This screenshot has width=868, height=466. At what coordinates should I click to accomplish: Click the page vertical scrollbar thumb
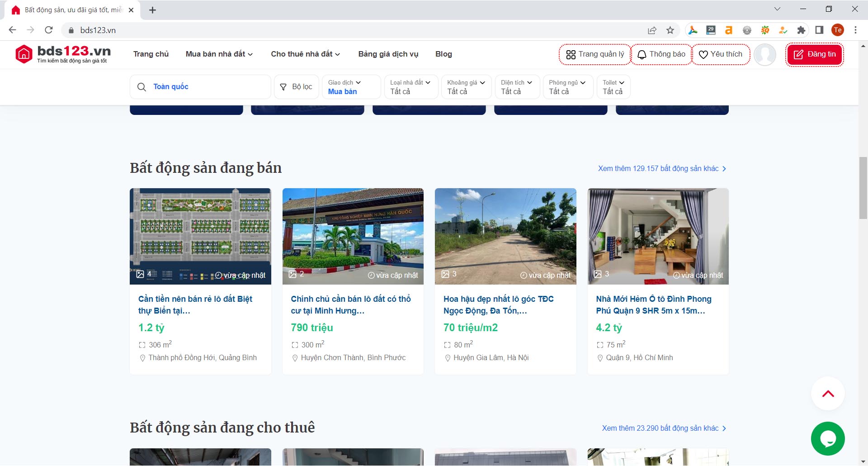[863, 188]
